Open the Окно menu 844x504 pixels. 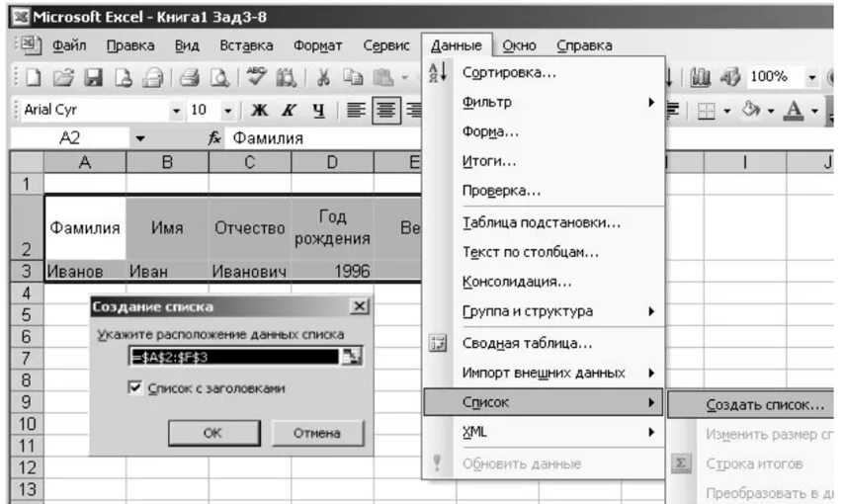pyautogui.click(x=519, y=45)
